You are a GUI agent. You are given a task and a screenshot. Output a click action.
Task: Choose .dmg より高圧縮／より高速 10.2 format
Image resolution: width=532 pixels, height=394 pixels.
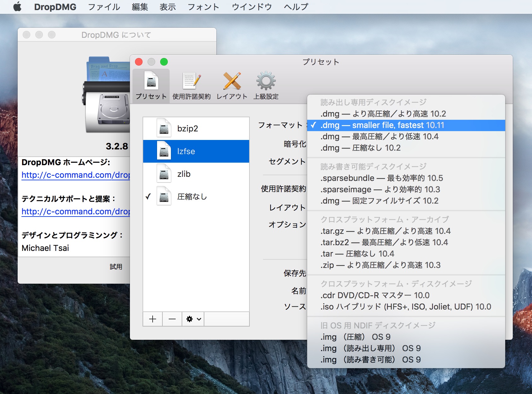pos(406,114)
